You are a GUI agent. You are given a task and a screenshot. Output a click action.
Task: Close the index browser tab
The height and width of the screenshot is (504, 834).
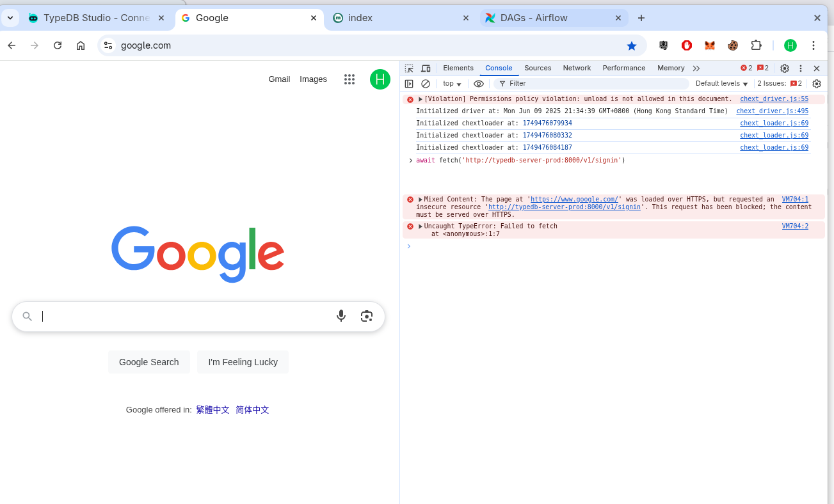click(x=466, y=18)
